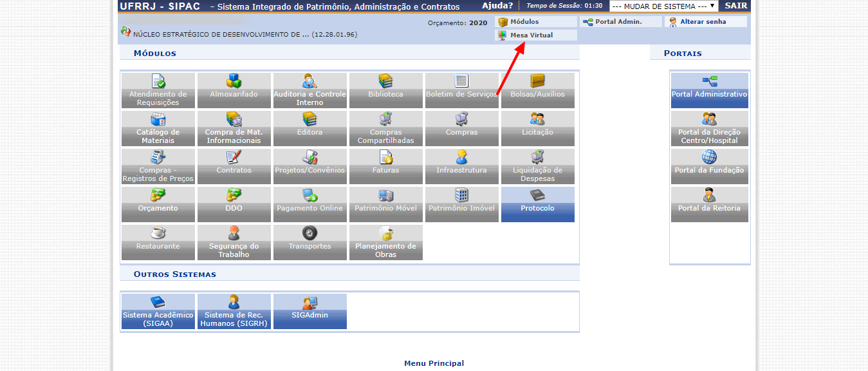The image size is (868, 371).
Task: Open the Ajuda? help link
Action: (497, 6)
